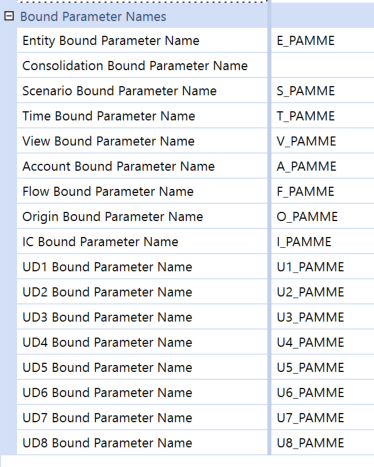Edit the I_PAMME IC parameter value
374x467 pixels.
[323, 242]
